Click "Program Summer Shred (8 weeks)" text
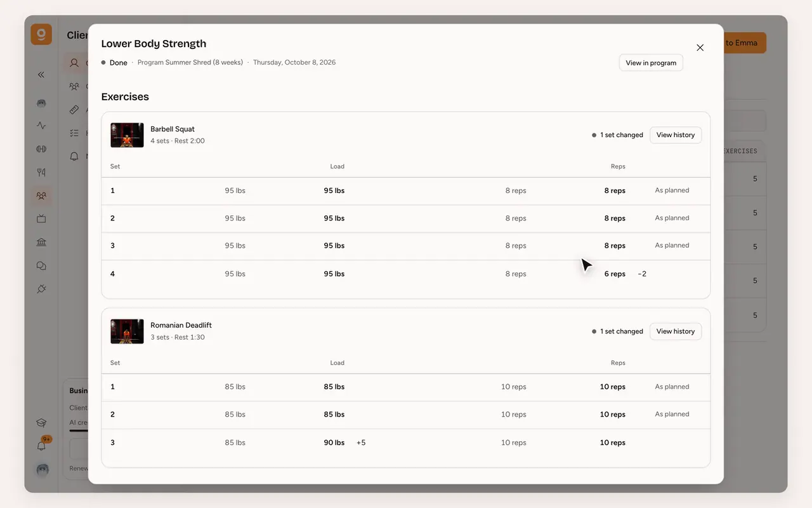Viewport: 812px width, 508px height. point(190,63)
